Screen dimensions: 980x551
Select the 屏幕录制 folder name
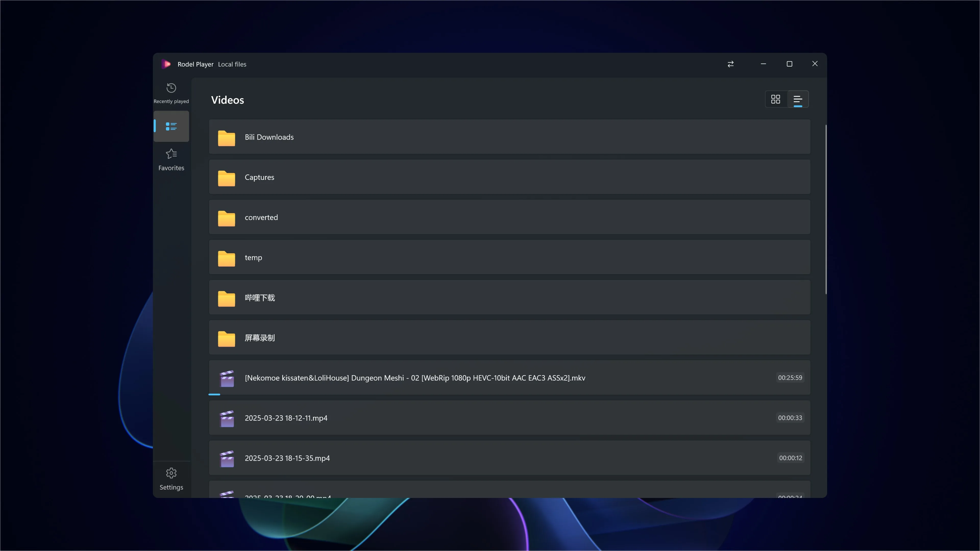(260, 338)
